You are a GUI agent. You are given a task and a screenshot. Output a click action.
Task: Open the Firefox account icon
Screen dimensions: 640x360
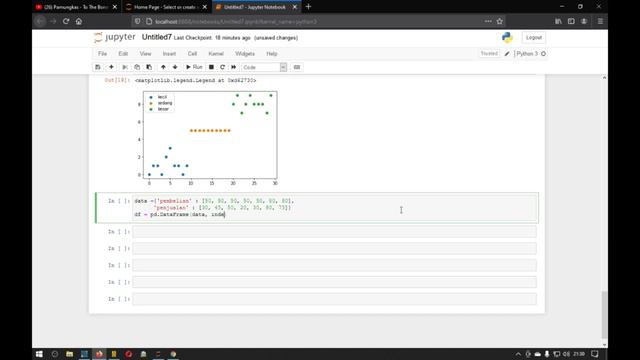pos(584,21)
